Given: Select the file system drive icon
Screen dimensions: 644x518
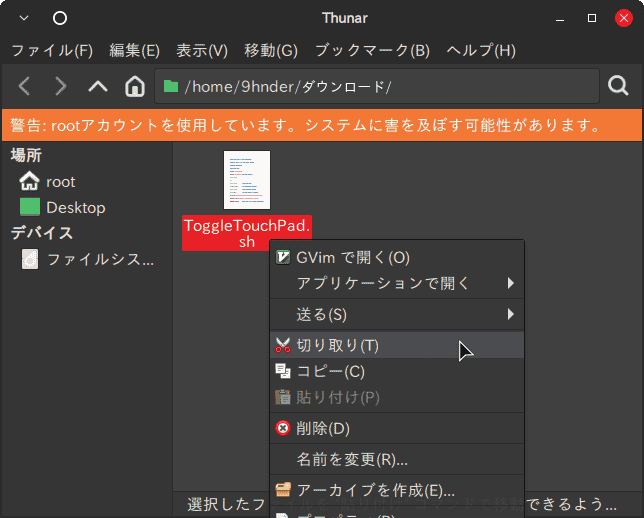Looking at the screenshot, I should [30, 259].
